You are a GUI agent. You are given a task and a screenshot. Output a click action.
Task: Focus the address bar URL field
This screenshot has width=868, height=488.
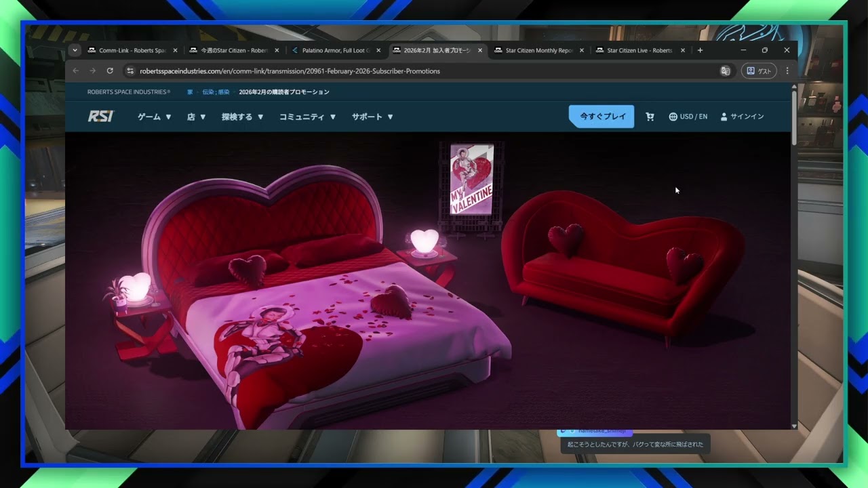coord(427,70)
